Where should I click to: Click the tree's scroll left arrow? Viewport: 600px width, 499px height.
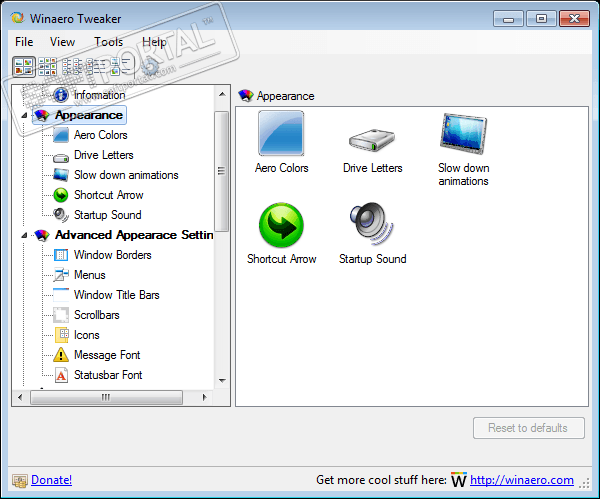click(x=20, y=397)
